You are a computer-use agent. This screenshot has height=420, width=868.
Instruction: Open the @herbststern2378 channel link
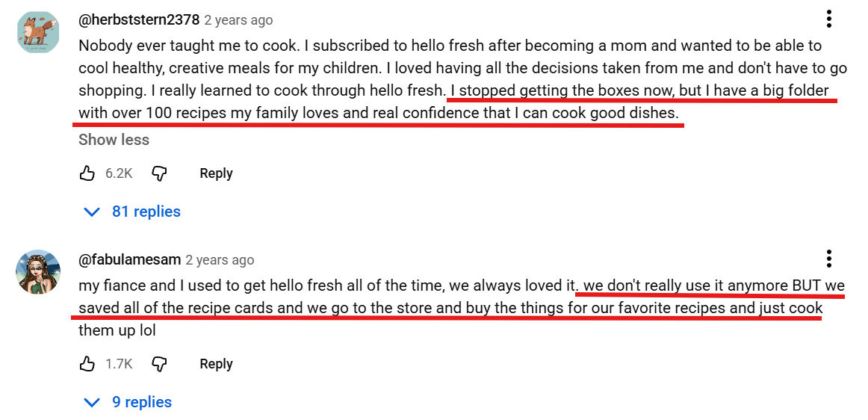(139, 20)
